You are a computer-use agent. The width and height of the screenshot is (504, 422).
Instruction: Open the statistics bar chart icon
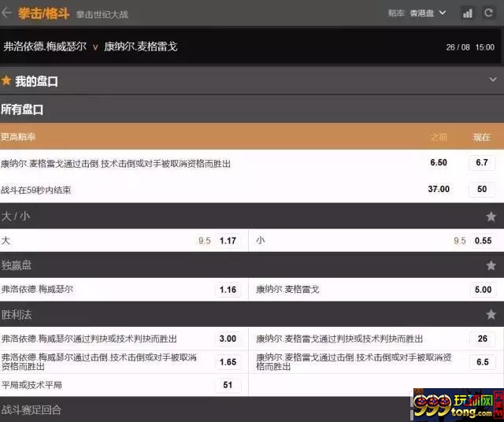468,13
